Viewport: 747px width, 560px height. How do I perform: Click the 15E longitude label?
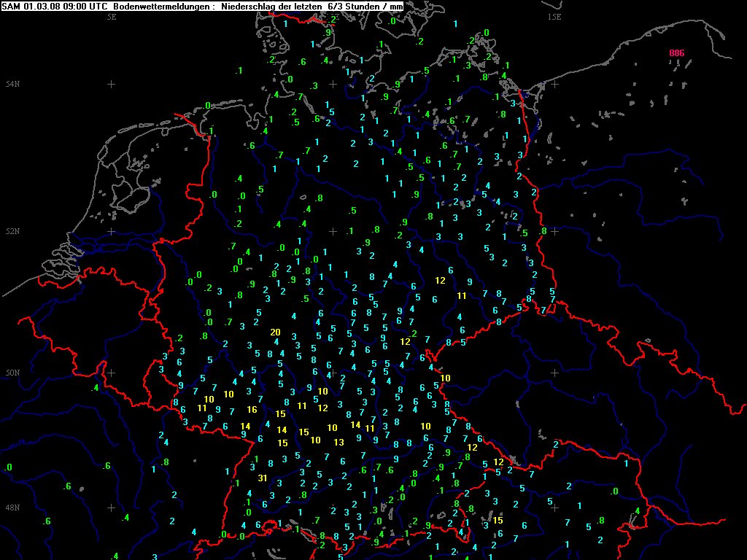click(554, 15)
